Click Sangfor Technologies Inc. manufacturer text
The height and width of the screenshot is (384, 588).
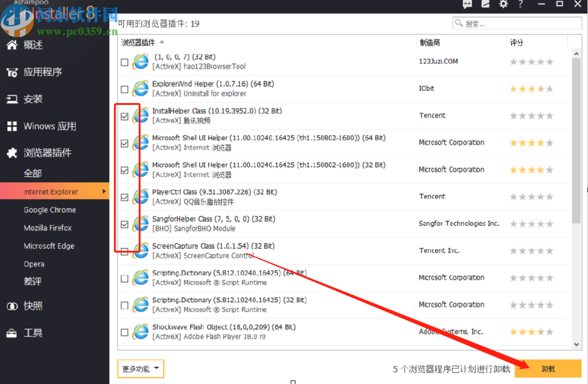pos(458,224)
